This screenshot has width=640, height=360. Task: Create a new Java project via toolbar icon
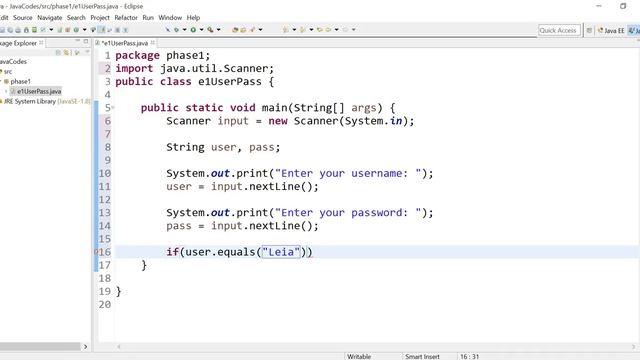pyautogui.click(x=60, y=30)
